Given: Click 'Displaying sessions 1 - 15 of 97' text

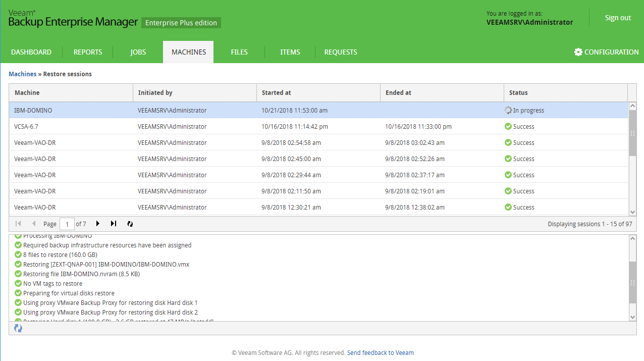Looking at the screenshot, I should point(590,224).
